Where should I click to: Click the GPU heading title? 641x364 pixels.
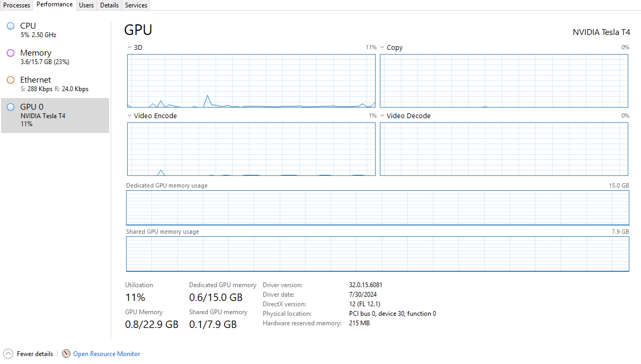(138, 30)
